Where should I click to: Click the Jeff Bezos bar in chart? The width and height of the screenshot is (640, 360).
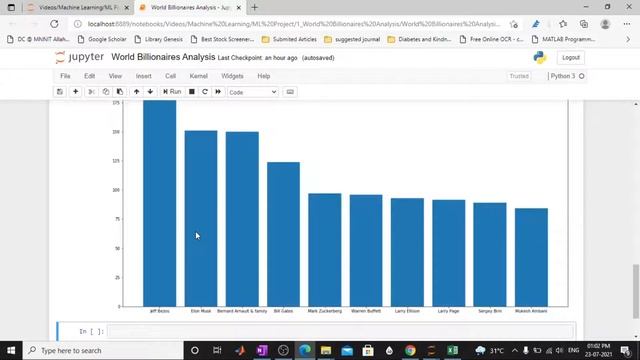[160, 203]
